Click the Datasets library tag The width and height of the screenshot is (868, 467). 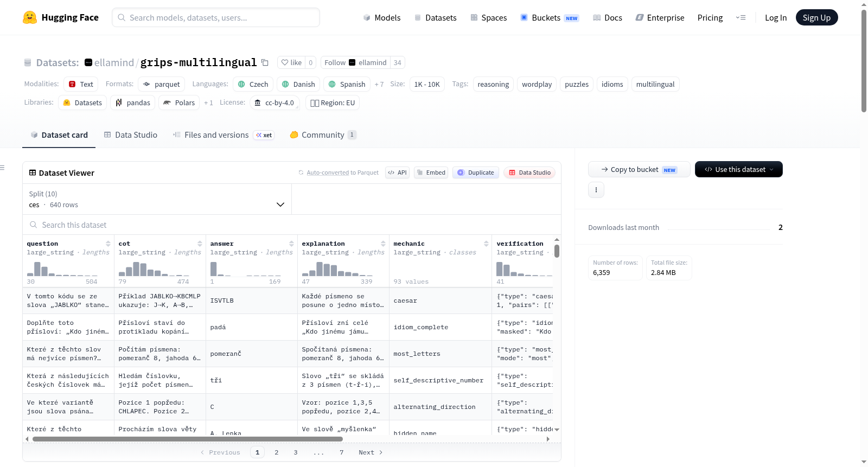pyautogui.click(x=82, y=103)
